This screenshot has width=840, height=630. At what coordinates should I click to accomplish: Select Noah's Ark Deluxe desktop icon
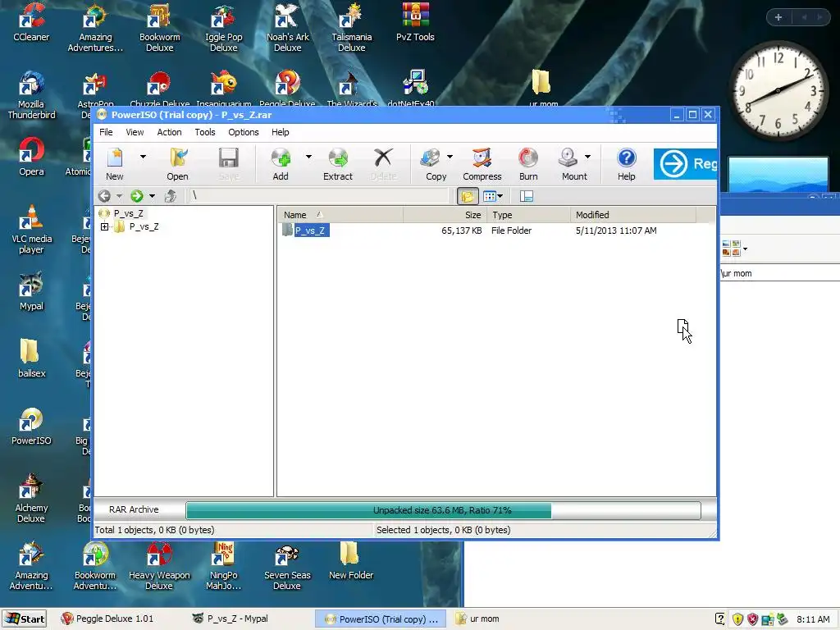coord(288,27)
